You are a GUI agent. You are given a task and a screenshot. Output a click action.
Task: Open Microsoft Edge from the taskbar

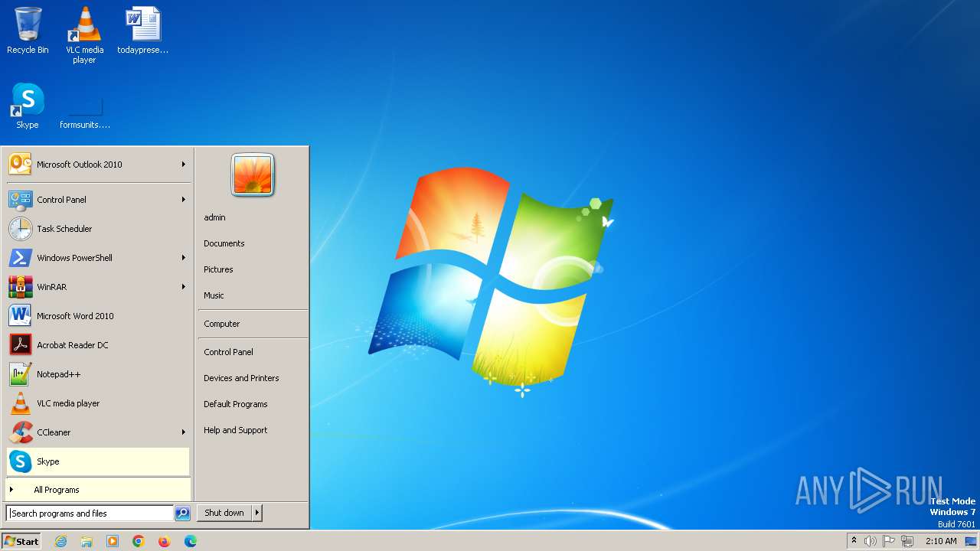click(x=191, y=541)
